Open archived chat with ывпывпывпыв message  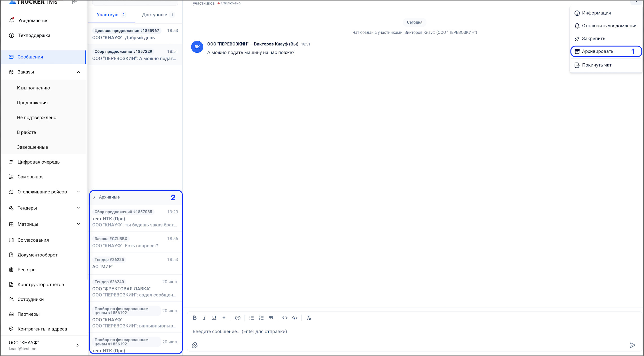(135, 317)
